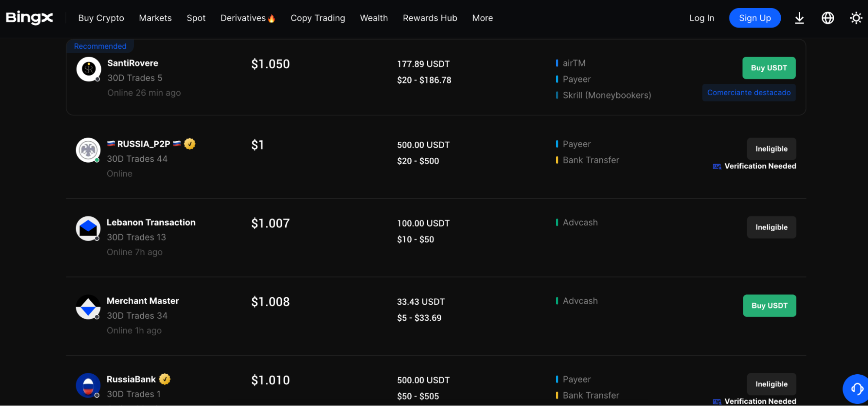Open the Derivatives menu
Screen dimensions: 868x406
tap(243, 18)
